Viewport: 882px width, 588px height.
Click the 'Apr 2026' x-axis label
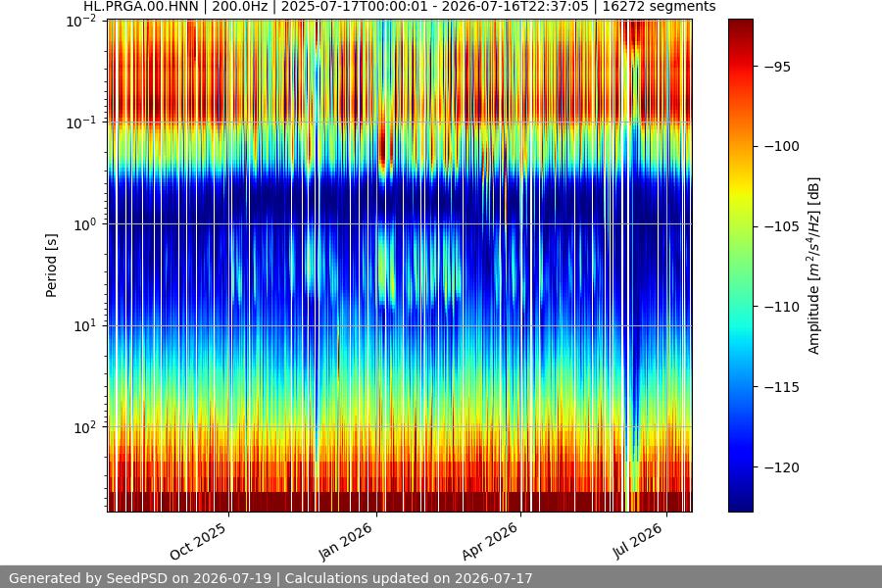[489, 542]
